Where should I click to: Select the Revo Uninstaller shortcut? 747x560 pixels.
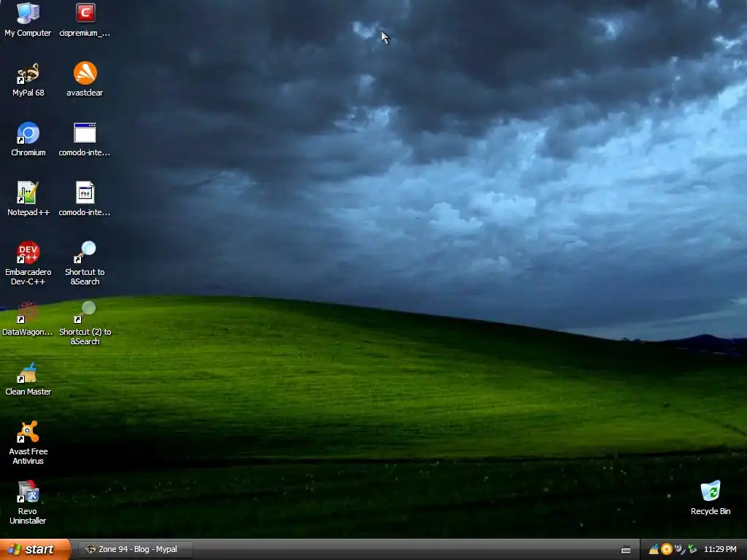[x=28, y=503]
